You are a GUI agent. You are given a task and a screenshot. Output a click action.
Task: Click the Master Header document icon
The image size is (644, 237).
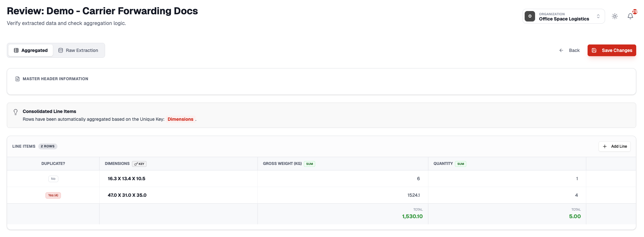[18, 79]
